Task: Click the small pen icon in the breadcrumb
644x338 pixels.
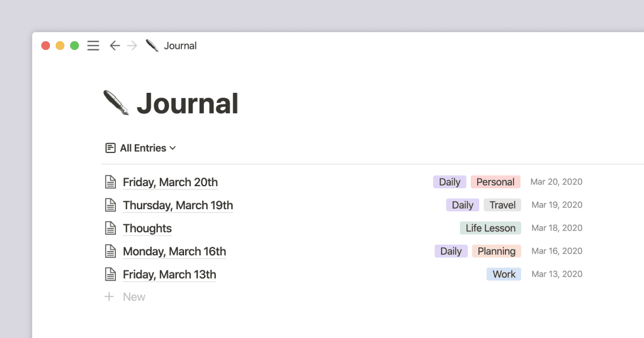Action: [151, 45]
